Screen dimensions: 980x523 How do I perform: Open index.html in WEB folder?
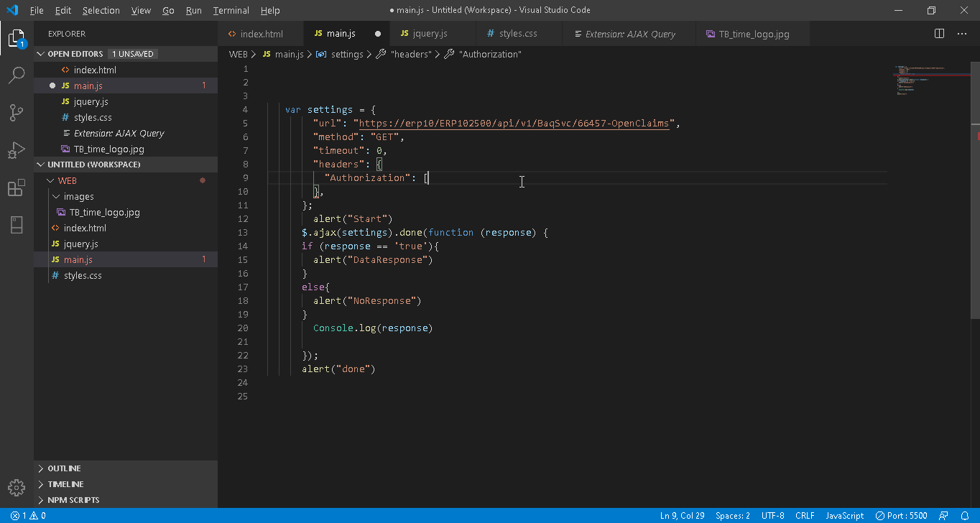(x=126, y=228)
